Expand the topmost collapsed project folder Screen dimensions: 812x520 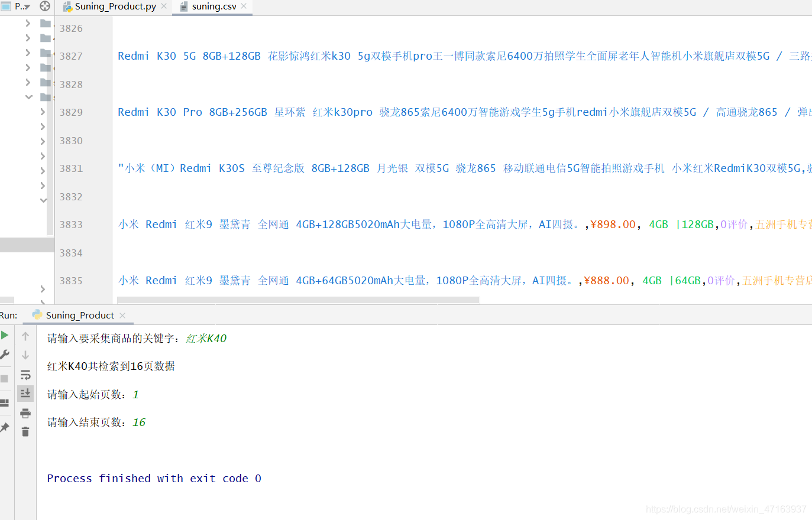pyautogui.click(x=28, y=23)
